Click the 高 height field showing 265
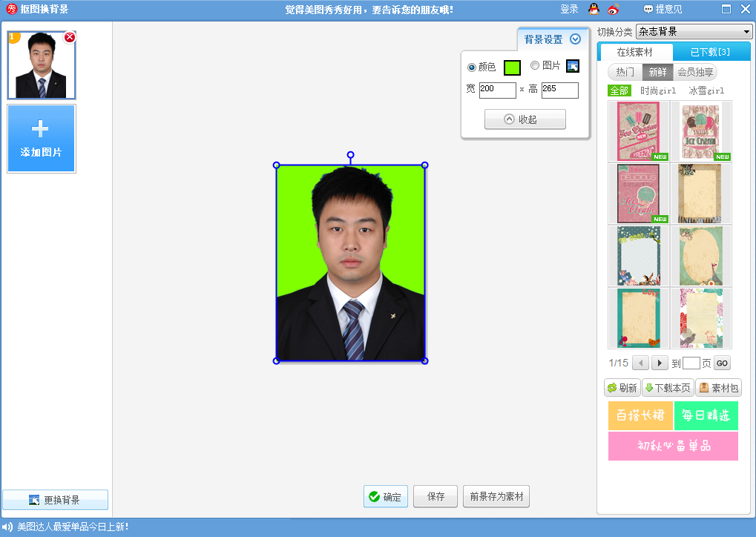Image resolution: width=756 pixels, height=537 pixels. tap(560, 90)
